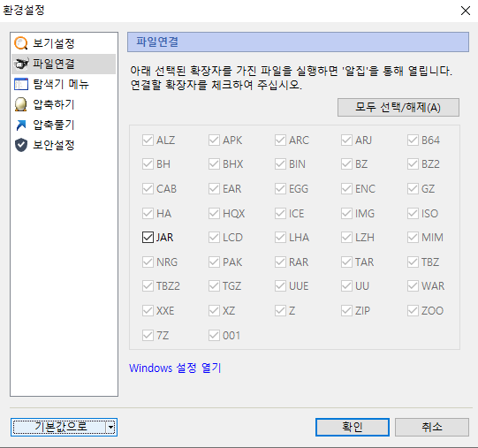This screenshot has width=478, height=448.
Task: Toggle the LCD checkbox
Action: pos(214,238)
